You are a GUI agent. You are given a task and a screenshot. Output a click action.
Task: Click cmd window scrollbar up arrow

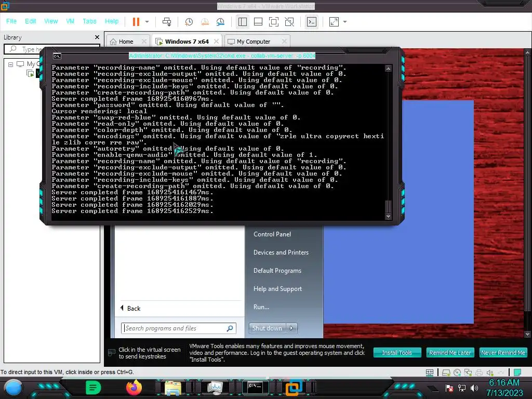coord(388,69)
